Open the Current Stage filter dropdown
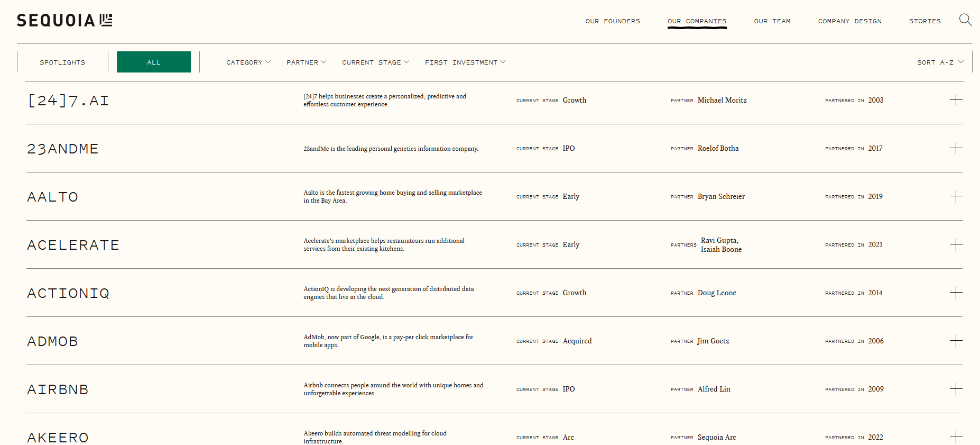 click(376, 62)
